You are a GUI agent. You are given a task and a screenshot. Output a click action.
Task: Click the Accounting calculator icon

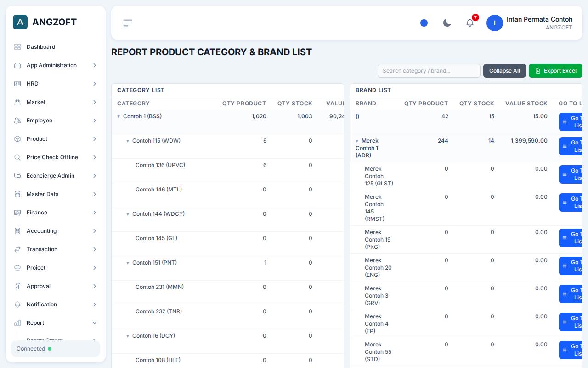(17, 231)
